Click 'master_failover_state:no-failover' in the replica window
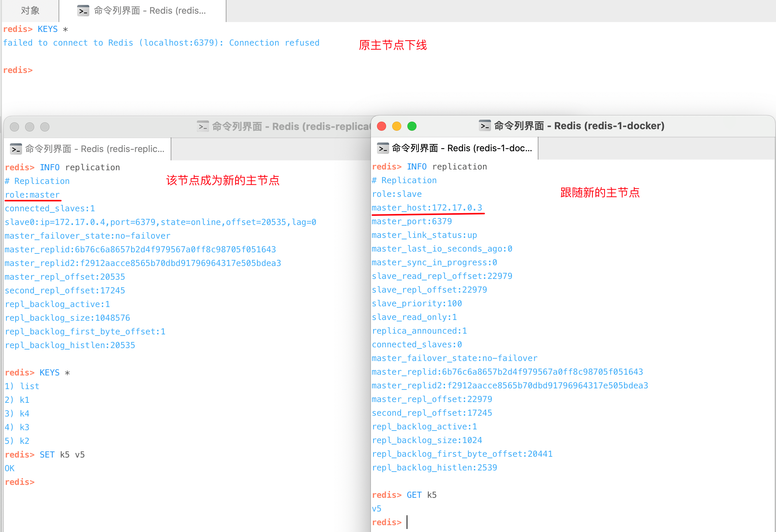 point(87,236)
